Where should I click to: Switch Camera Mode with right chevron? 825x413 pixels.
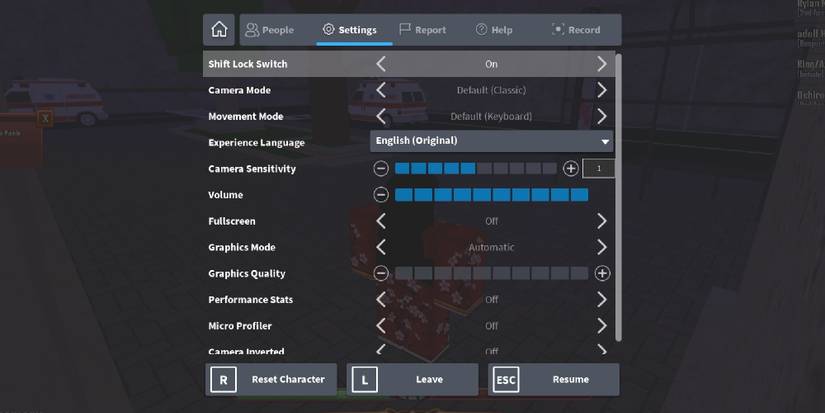point(601,90)
